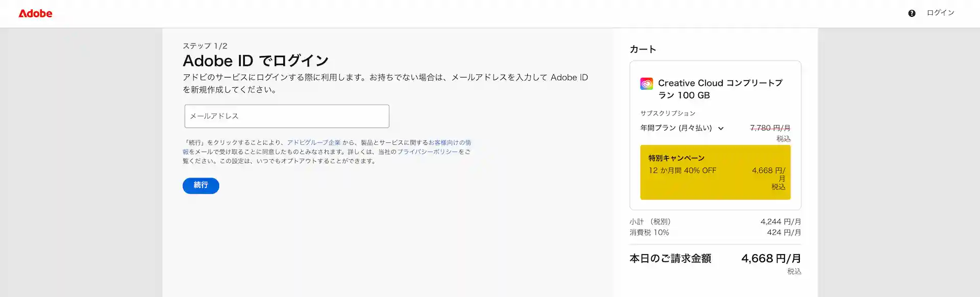Click the struck-through 7,780 円/月 price

[x=770, y=128]
